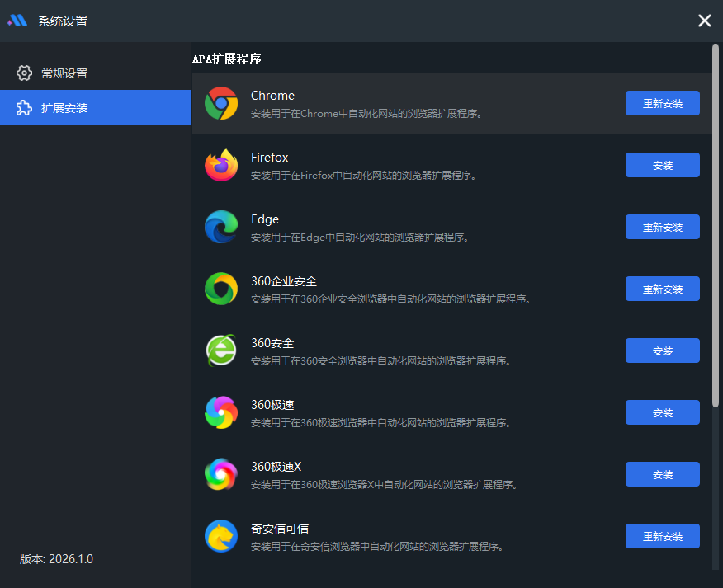
Task: Click the 360安全 browser icon
Action: (221, 350)
